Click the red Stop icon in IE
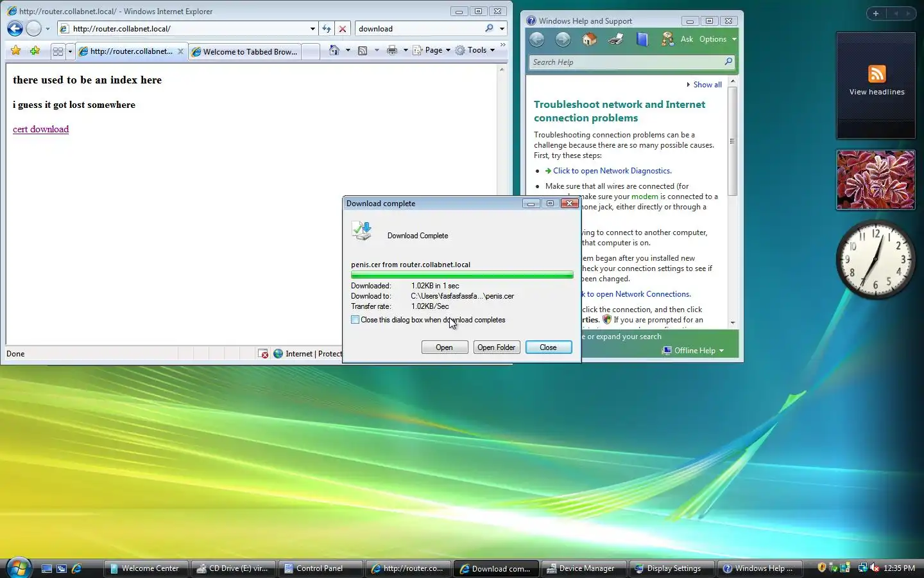This screenshot has width=924, height=578. pyautogui.click(x=343, y=28)
